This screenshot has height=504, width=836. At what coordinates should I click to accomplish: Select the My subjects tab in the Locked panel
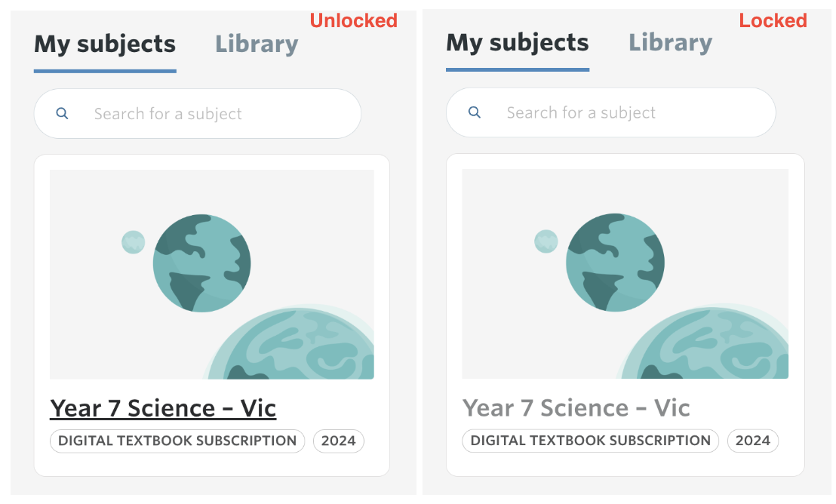517,43
